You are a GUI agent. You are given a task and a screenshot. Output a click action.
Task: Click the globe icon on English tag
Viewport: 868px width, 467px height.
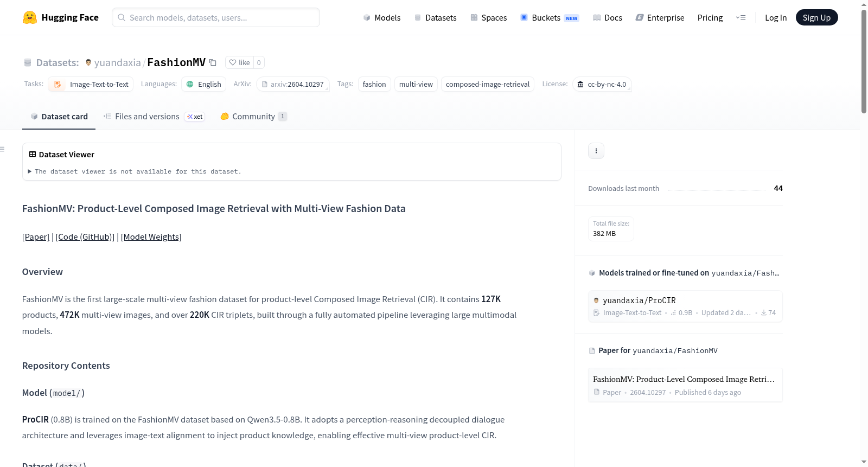tap(190, 84)
